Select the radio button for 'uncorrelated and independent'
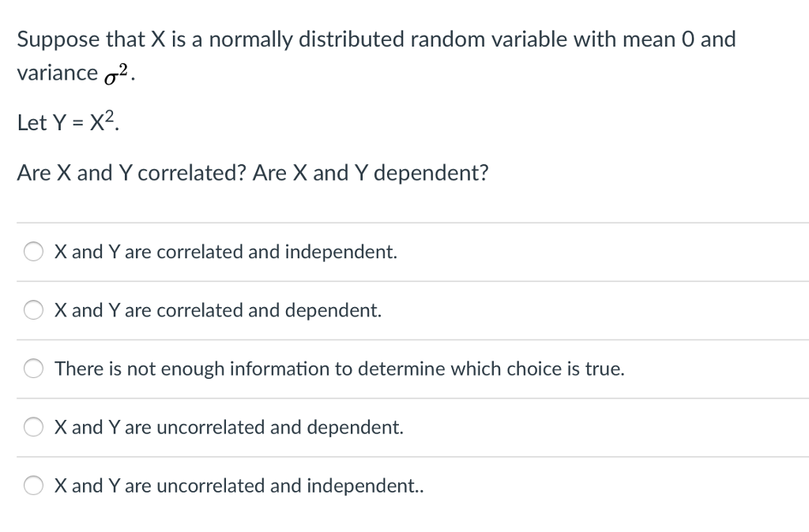809x532 pixels. coord(33,485)
